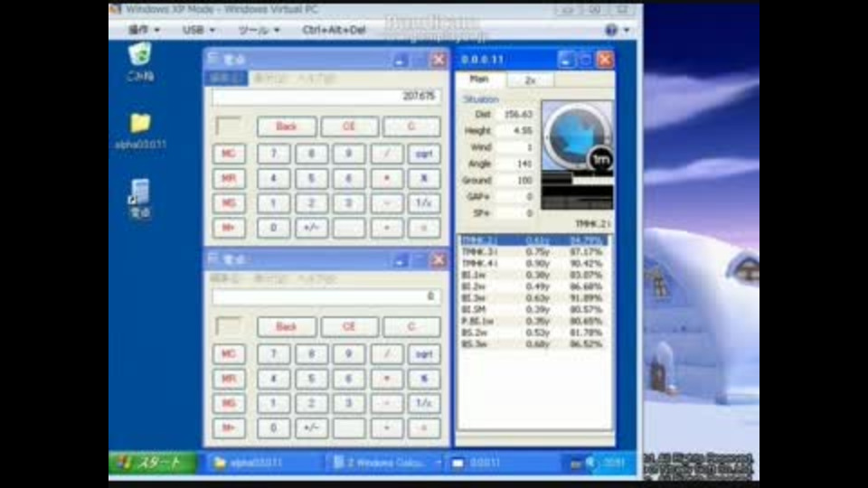Viewport: 868px width, 488px height.
Task: Click the Ground input field
Action: [515, 181]
